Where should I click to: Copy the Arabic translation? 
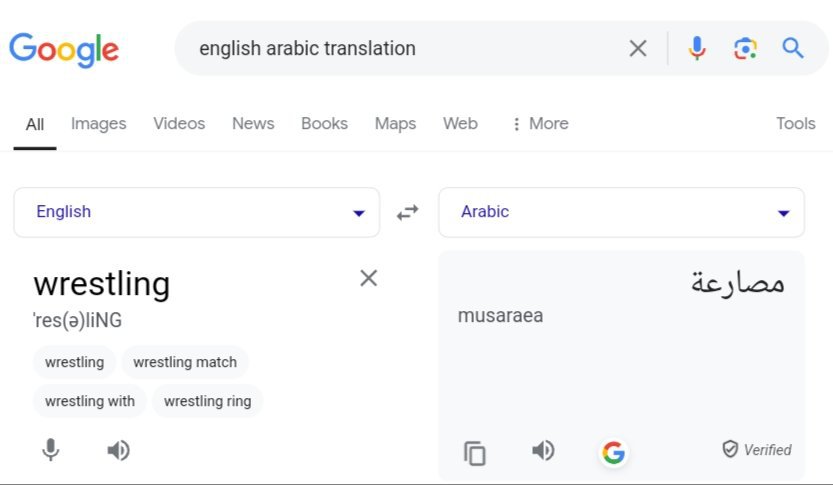tap(475, 453)
